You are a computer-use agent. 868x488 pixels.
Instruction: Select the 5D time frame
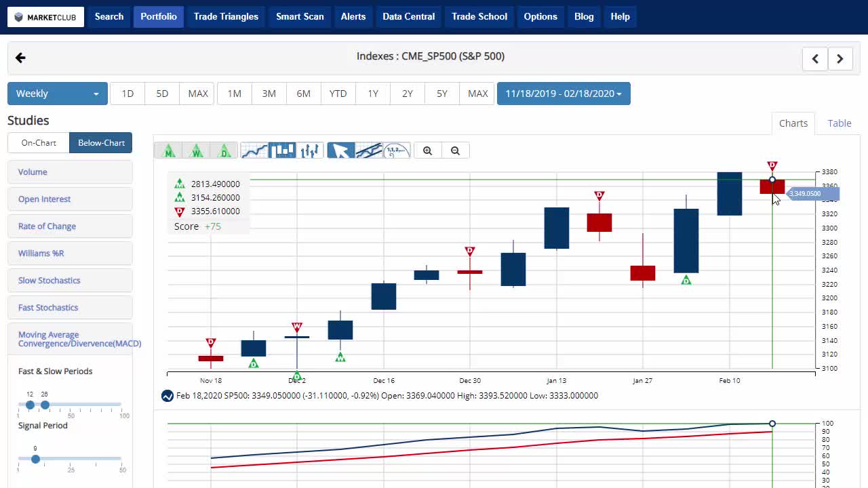pos(162,94)
